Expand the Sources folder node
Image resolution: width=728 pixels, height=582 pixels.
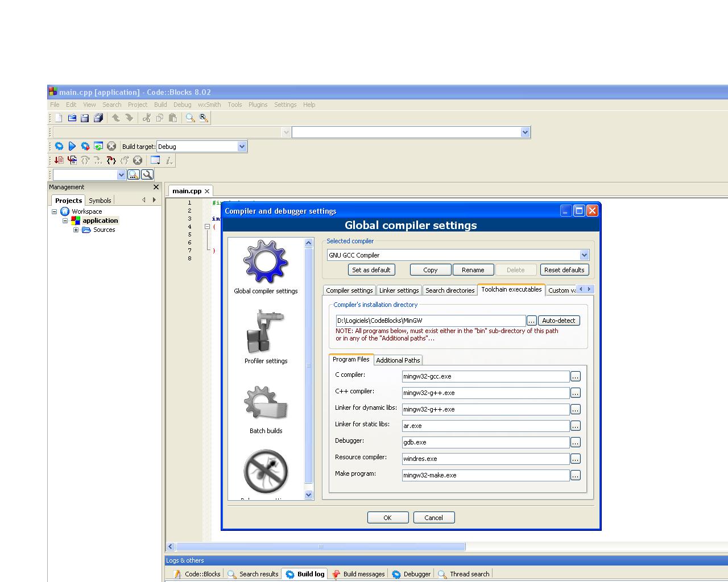tap(76, 230)
